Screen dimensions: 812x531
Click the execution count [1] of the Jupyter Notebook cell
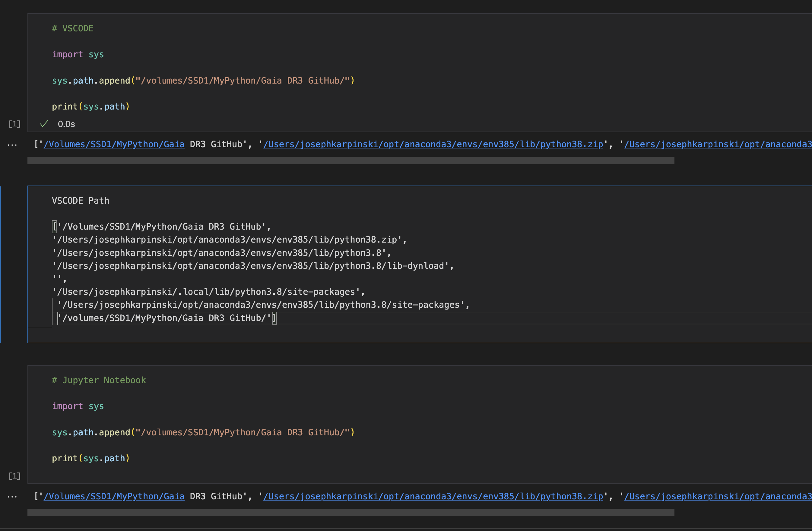15,476
